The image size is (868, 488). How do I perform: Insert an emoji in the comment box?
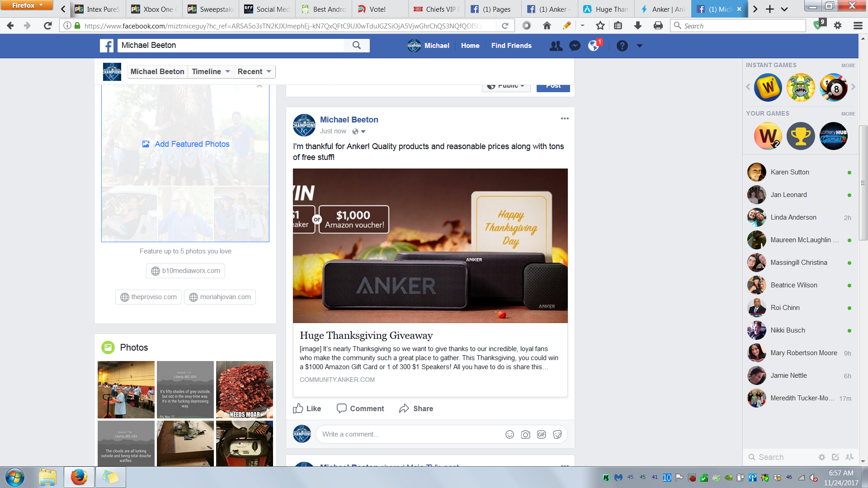click(509, 434)
